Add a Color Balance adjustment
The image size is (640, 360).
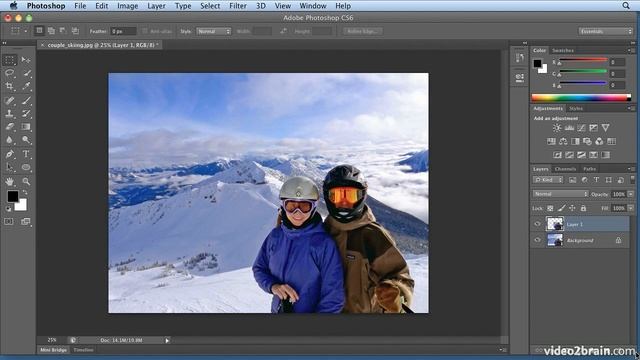point(563,141)
